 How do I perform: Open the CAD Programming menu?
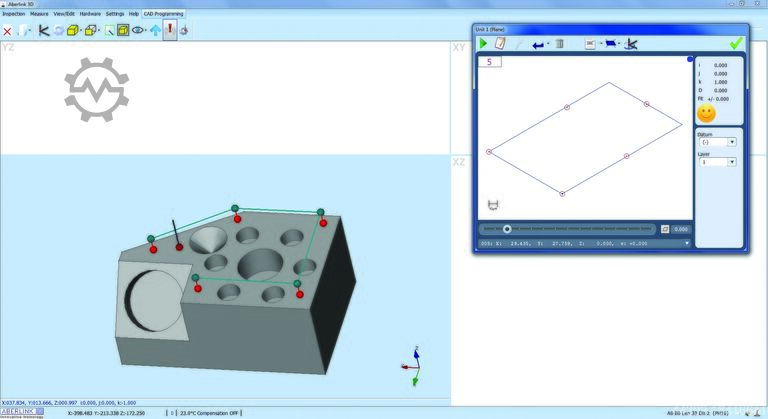click(x=162, y=15)
